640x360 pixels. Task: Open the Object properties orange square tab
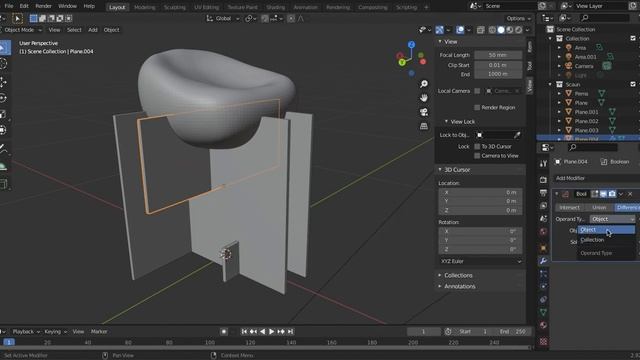tap(543, 247)
